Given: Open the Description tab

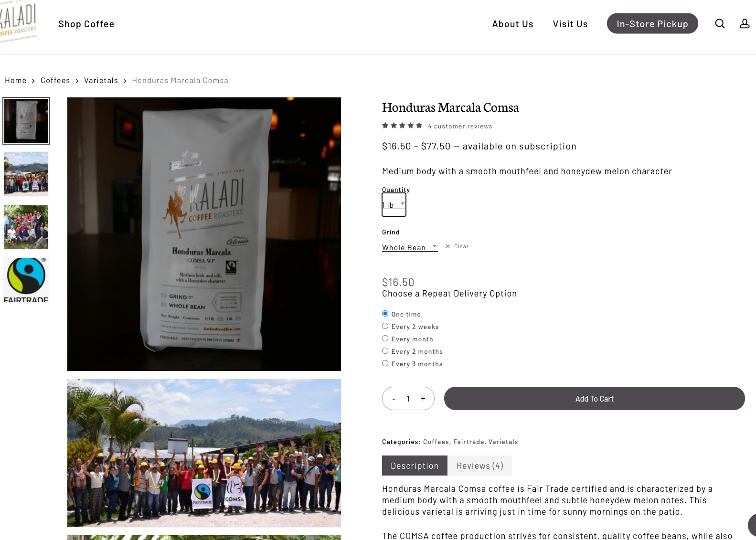Looking at the screenshot, I should pos(415,466).
